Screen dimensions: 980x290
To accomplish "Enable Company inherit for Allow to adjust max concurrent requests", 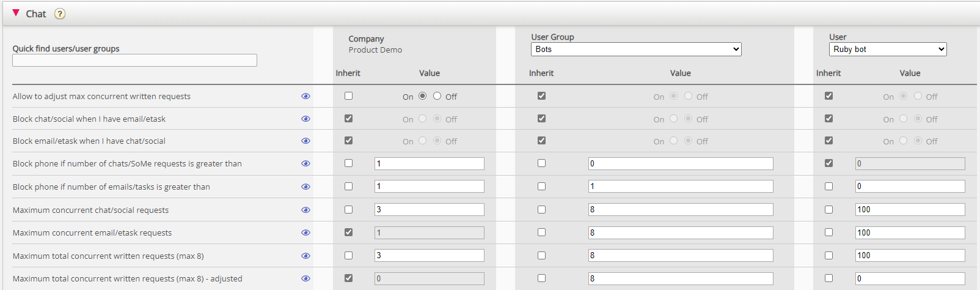I will pyautogui.click(x=348, y=96).
